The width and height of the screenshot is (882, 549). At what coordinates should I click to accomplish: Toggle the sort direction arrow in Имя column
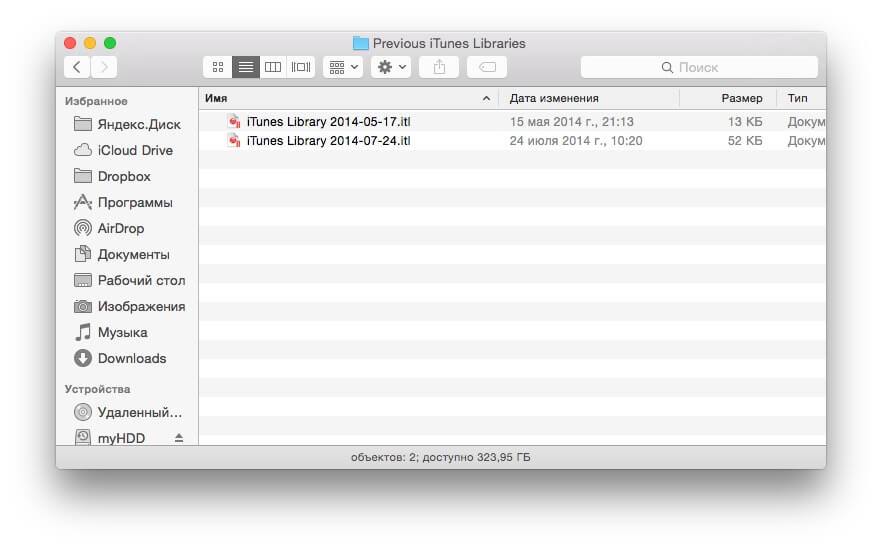pyautogui.click(x=486, y=98)
